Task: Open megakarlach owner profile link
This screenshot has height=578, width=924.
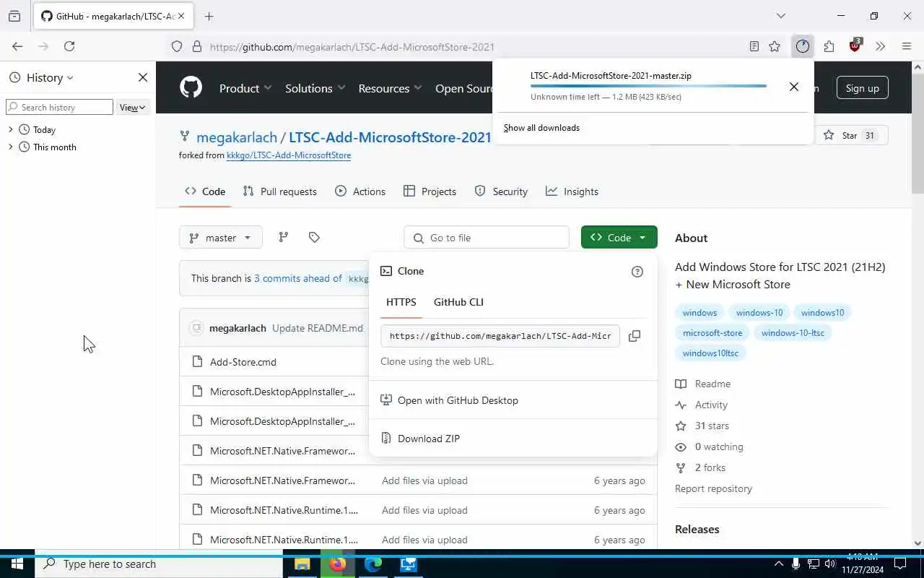Action: coord(237,137)
